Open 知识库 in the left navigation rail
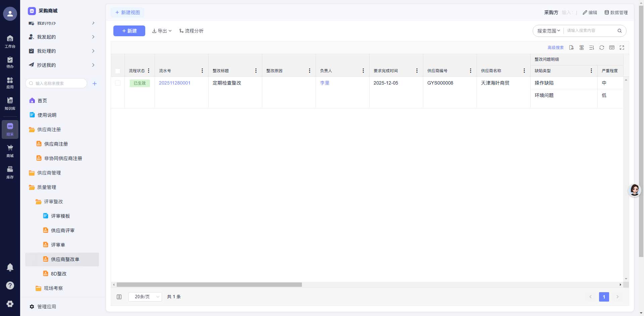Screen dimensions: 644x316 click(x=10, y=103)
